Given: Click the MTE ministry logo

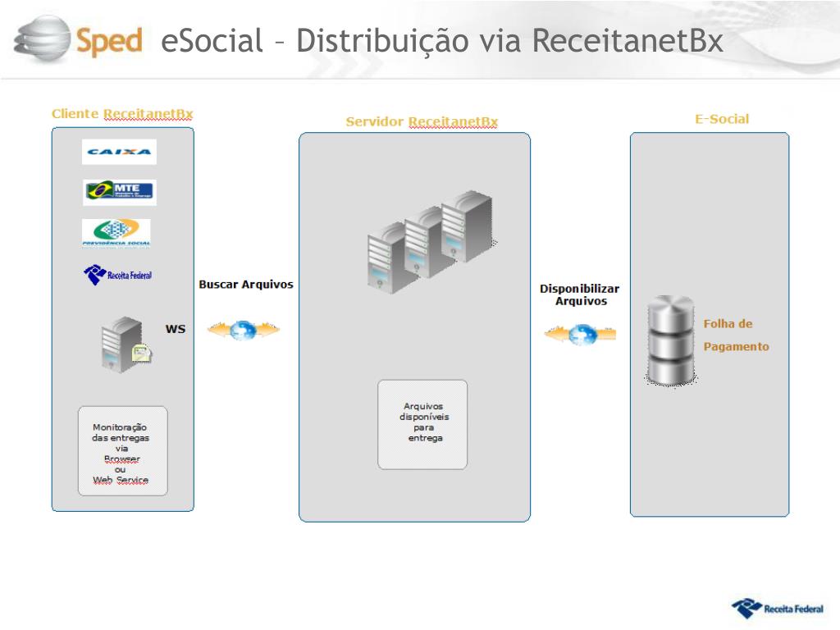Looking at the screenshot, I should [120, 192].
